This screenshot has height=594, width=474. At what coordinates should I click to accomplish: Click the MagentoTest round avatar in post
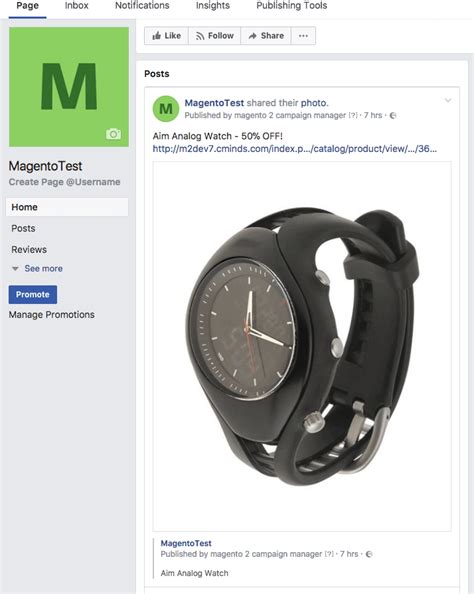click(x=166, y=109)
